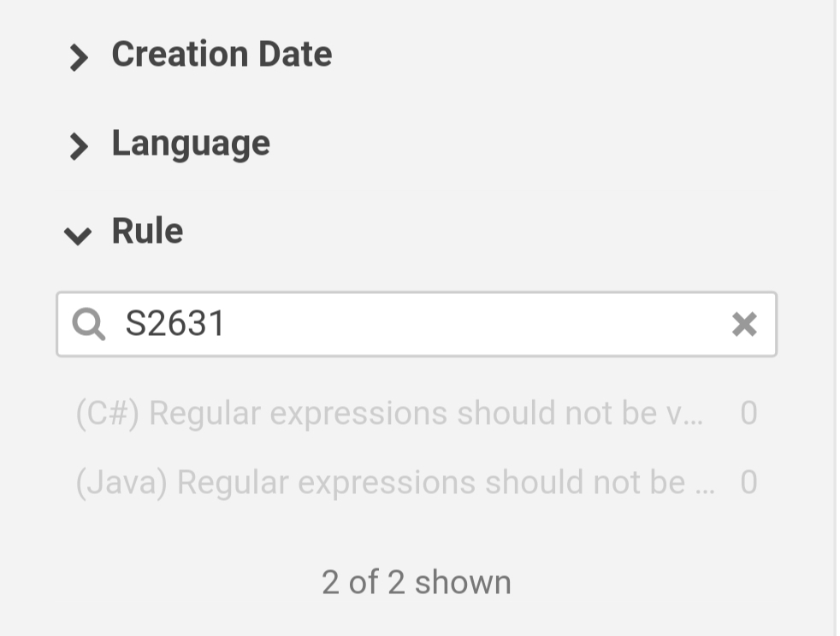Clear the rule search with the X
Screen dimensions: 840x636
click(x=744, y=324)
